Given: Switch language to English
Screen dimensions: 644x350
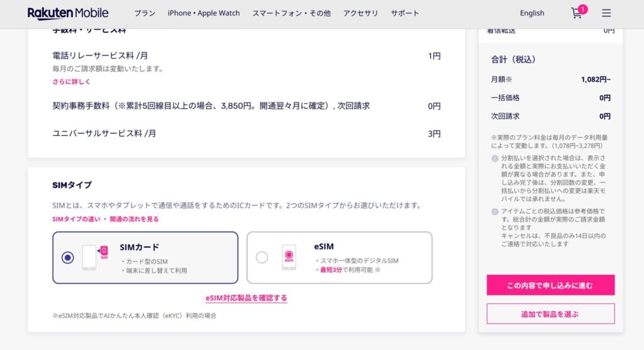Looking at the screenshot, I should click(532, 13).
